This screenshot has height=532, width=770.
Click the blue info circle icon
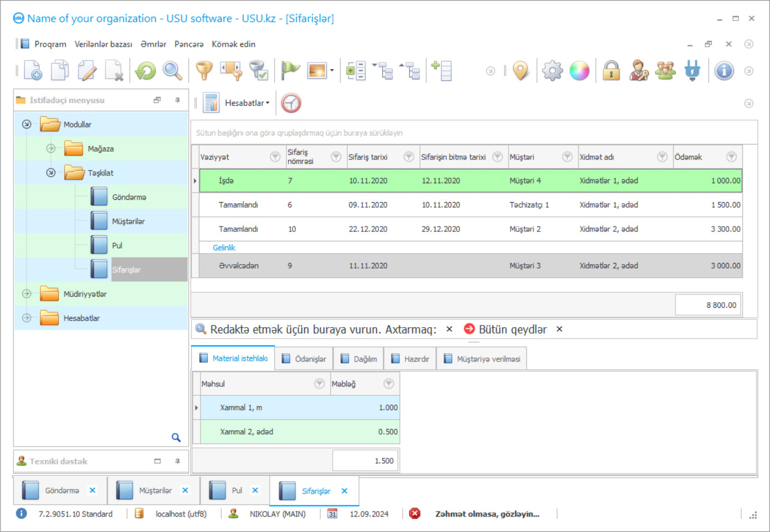coord(724,71)
